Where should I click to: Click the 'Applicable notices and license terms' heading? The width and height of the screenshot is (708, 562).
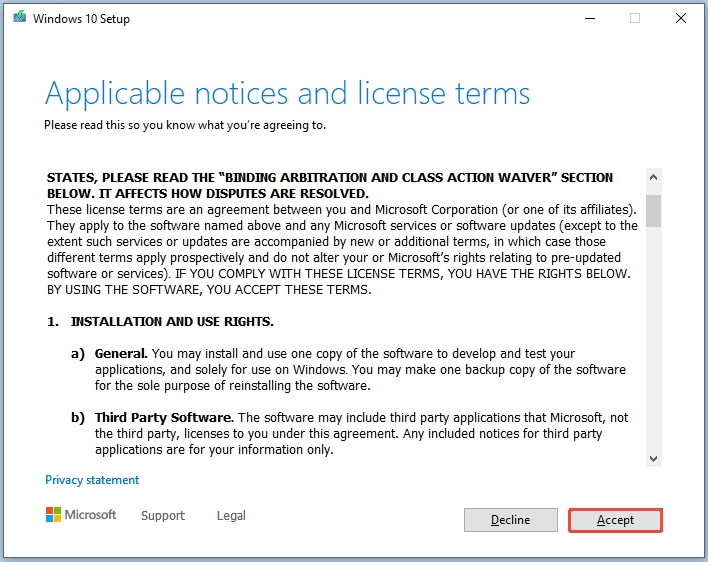287,94
